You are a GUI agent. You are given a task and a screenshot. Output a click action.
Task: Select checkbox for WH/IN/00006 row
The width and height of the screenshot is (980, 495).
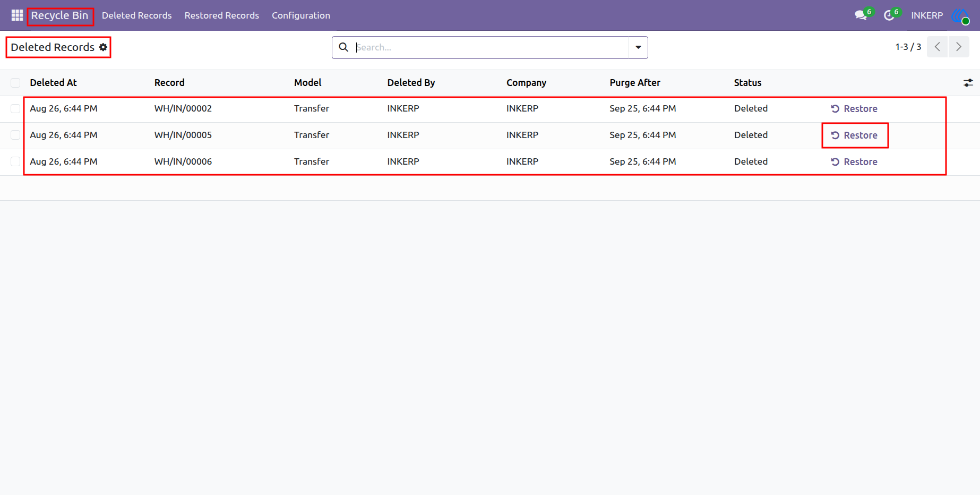click(15, 162)
